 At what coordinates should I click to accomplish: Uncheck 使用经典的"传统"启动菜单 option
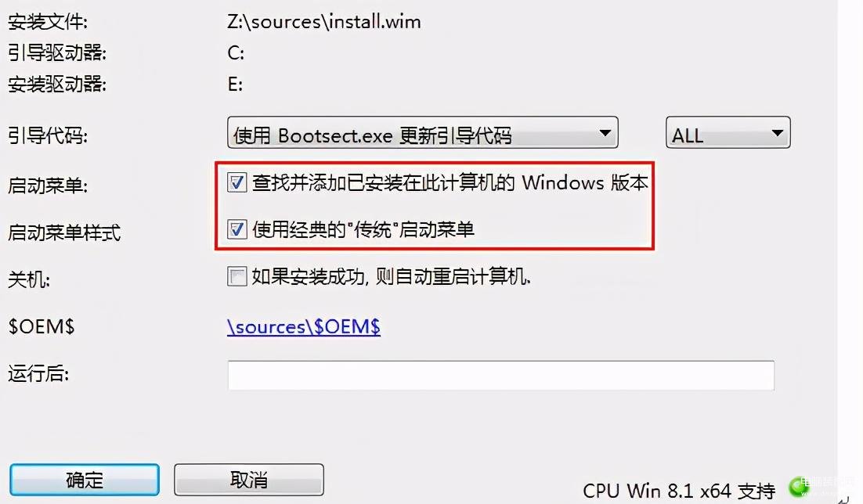point(237,229)
